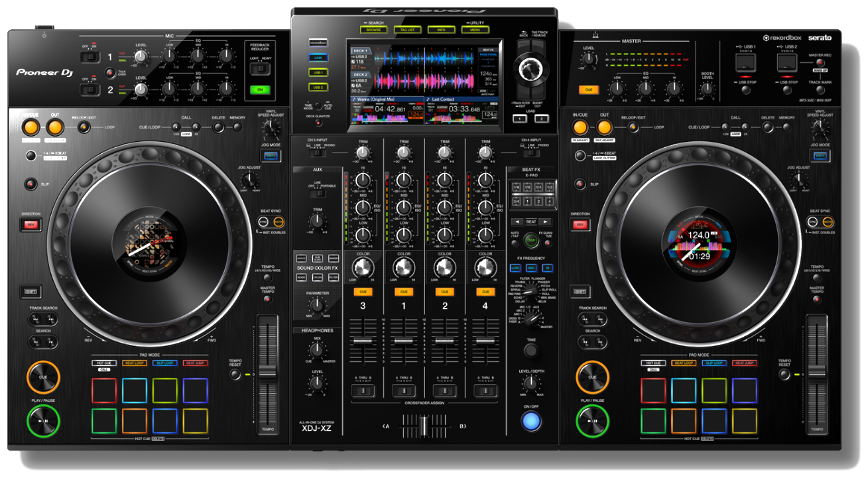Enable the FILTER sound color effect
This screenshot has height=478, width=868.
tap(334, 277)
